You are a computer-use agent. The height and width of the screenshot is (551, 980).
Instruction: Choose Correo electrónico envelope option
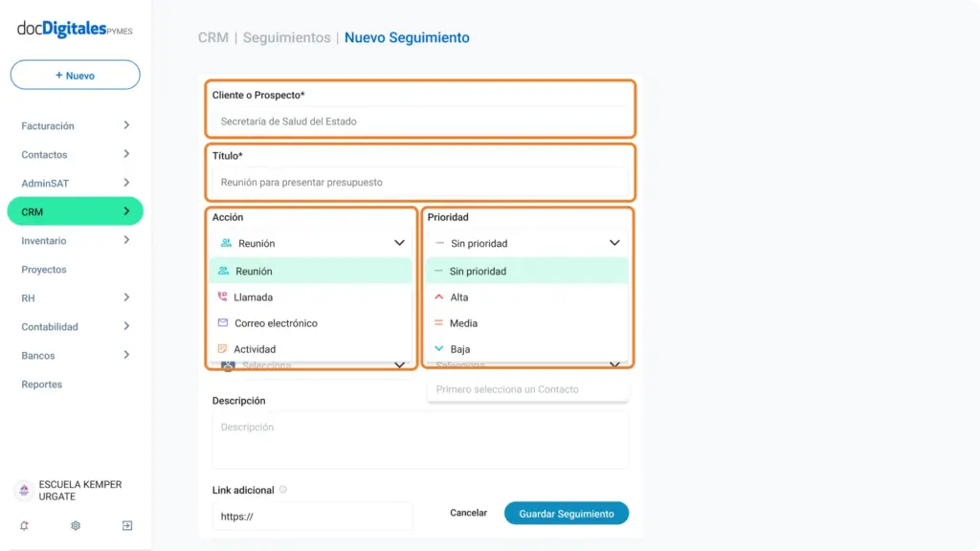(311, 323)
